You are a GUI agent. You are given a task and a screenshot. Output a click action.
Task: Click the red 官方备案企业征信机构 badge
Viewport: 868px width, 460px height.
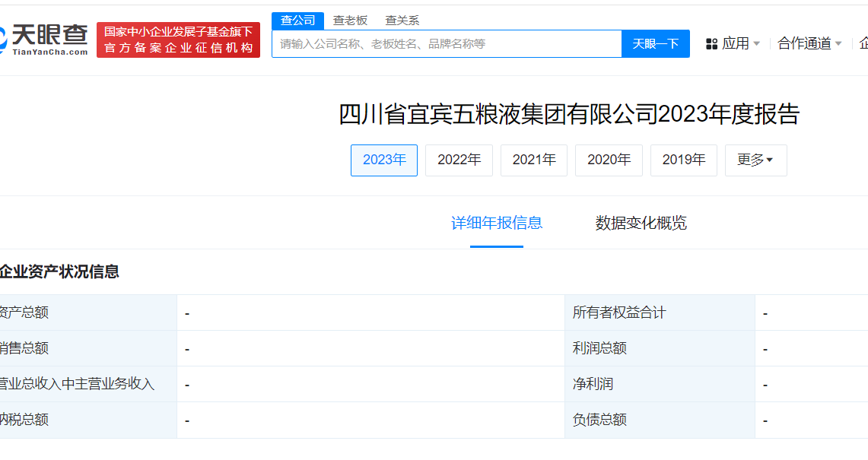click(178, 40)
